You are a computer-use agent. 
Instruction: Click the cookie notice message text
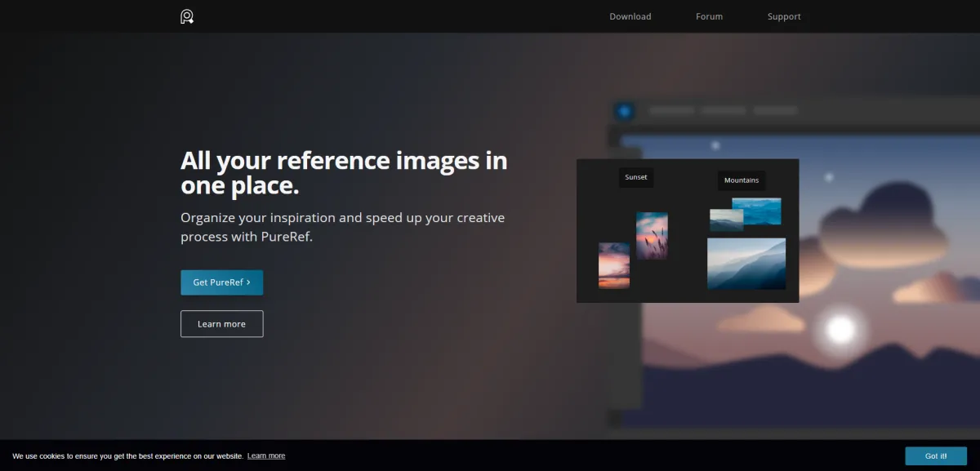pyautogui.click(x=127, y=456)
